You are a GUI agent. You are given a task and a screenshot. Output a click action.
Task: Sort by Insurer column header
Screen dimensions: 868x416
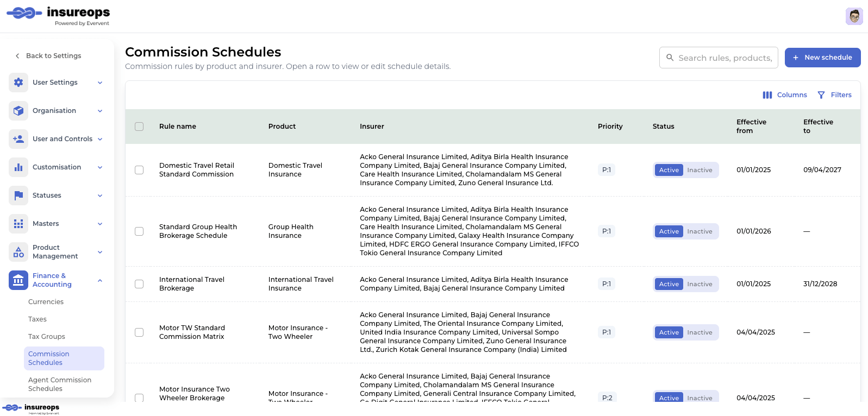(372, 127)
